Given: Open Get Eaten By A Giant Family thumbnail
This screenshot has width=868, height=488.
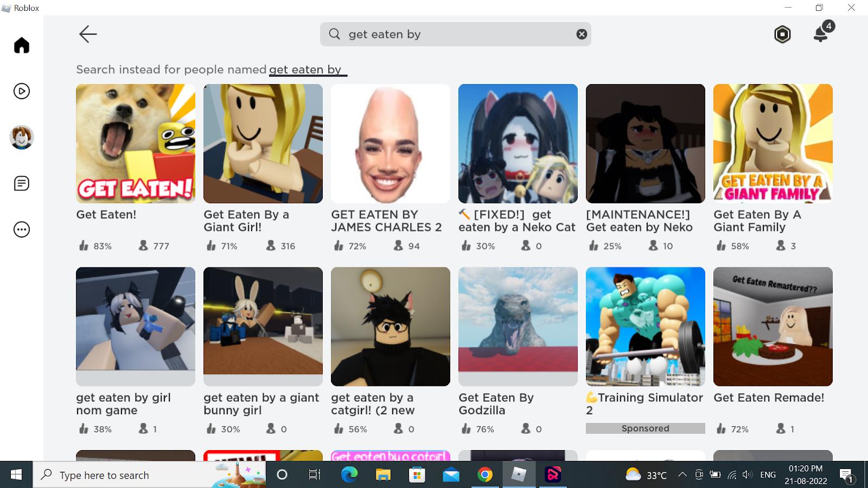Looking at the screenshot, I should coord(773,144).
